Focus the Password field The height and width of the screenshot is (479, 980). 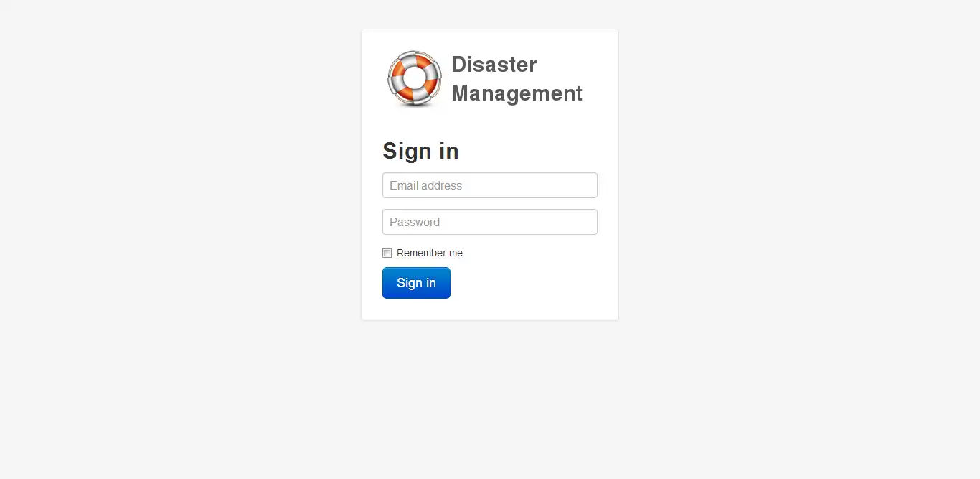pos(490,222)
